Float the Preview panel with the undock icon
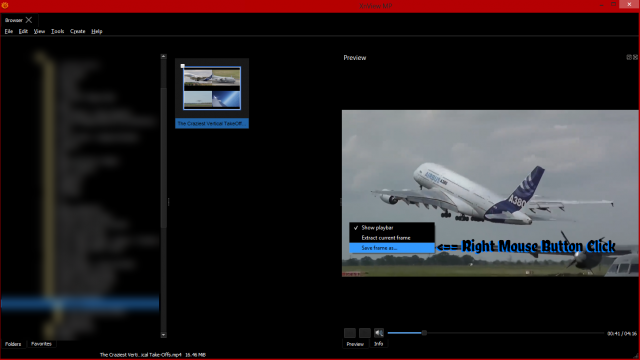Image resolution: width=640 pixels, height=360 pixels. (x=629, y=57)
